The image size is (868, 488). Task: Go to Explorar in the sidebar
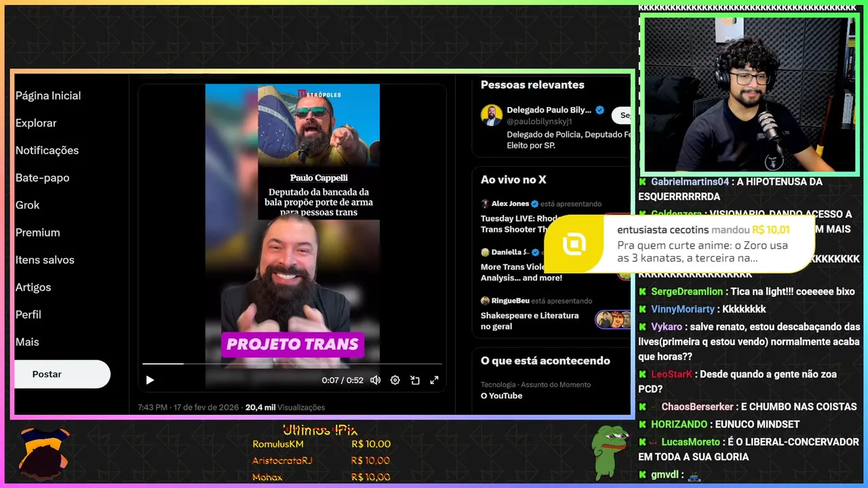36,123
